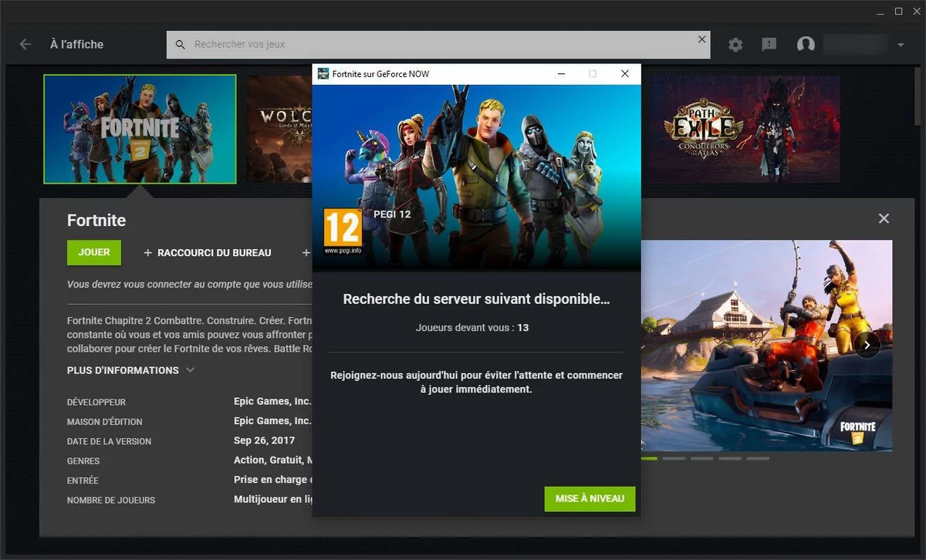This screenshot has height=560, width=926.
Task: Click the DÉVELOPPEUR label
Action: pyautogui.click(x=96, y=403)
